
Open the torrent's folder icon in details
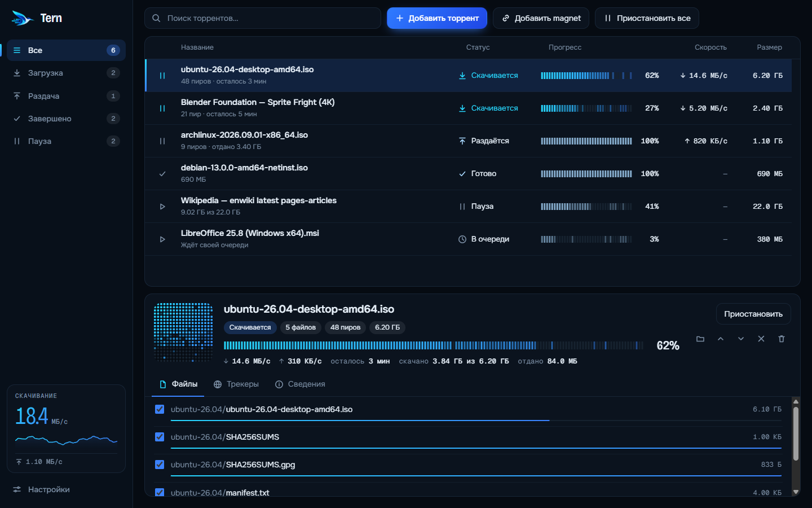(x=700, y=339)
